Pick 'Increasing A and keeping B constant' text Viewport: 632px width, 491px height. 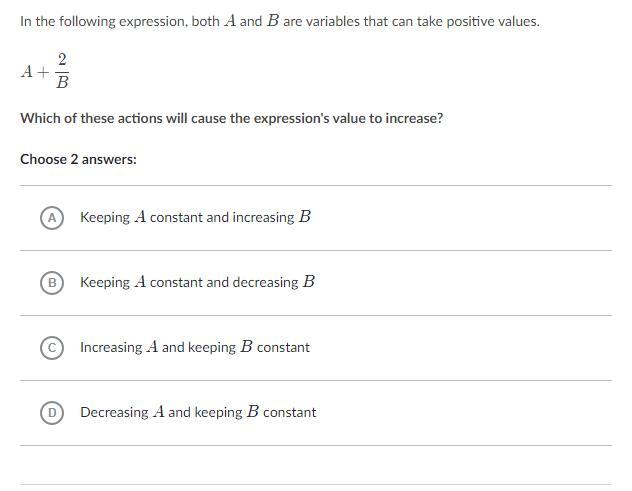pos(195,347)
